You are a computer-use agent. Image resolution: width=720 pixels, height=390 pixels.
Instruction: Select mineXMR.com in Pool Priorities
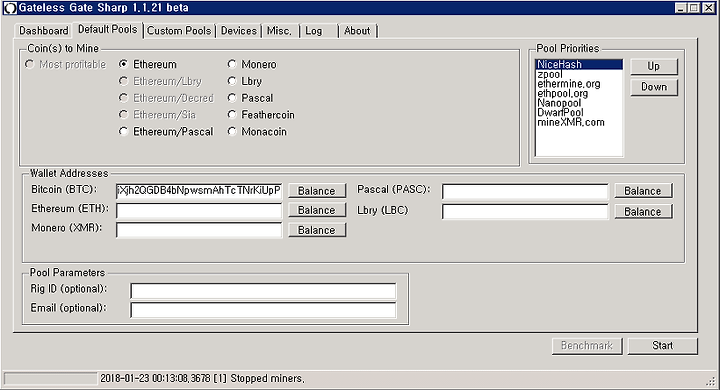coord(579,122)
